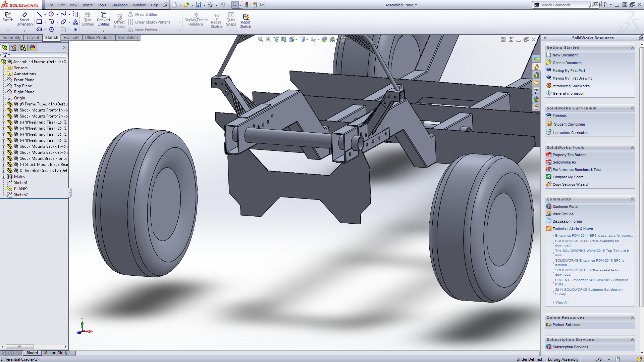This screenshot has width=644, height=362.
Task: Open the Quick Snaps tool
Action: (x=231, y=19)
